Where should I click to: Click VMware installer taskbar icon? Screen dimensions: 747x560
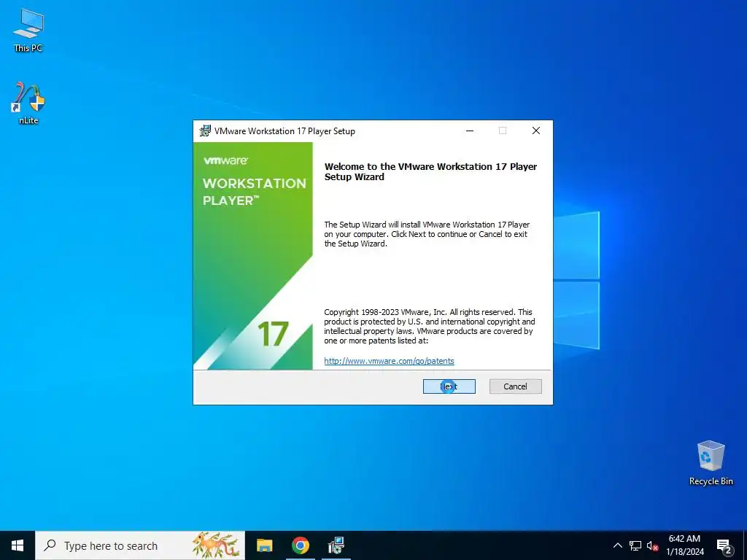[336, 545]
